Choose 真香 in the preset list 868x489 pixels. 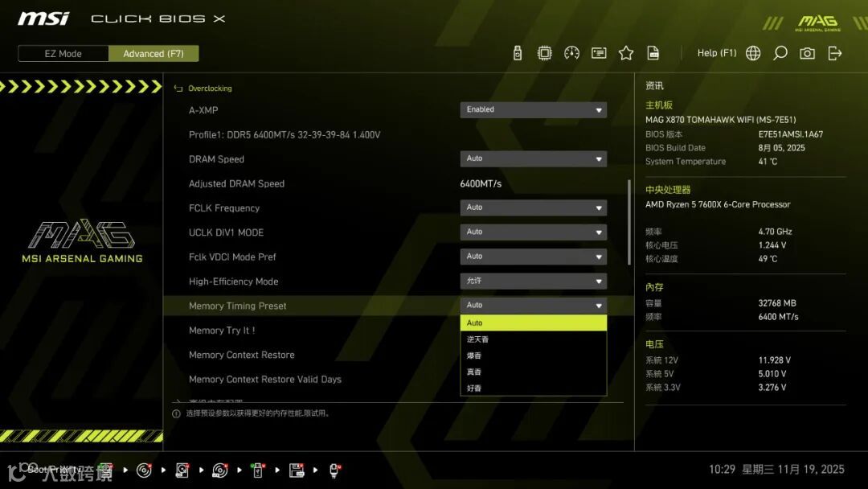[533, 372]
